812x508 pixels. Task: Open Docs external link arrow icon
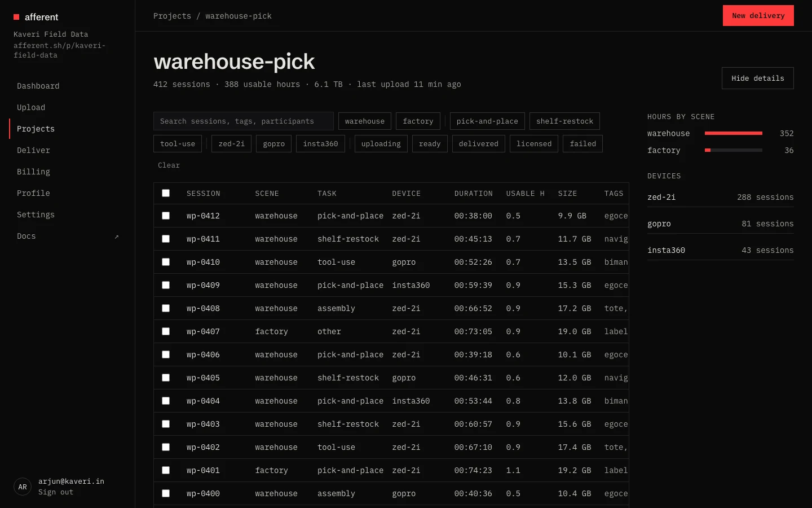(117, 237)
